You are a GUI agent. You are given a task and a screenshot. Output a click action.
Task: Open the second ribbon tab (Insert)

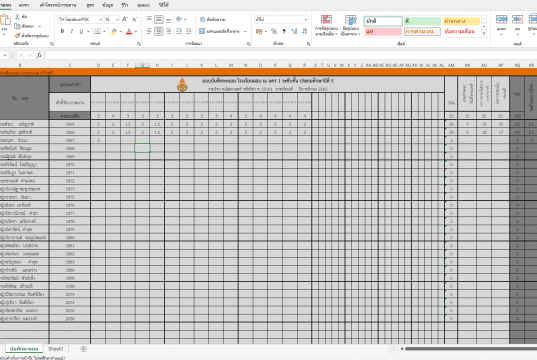(x=24, y=5)
